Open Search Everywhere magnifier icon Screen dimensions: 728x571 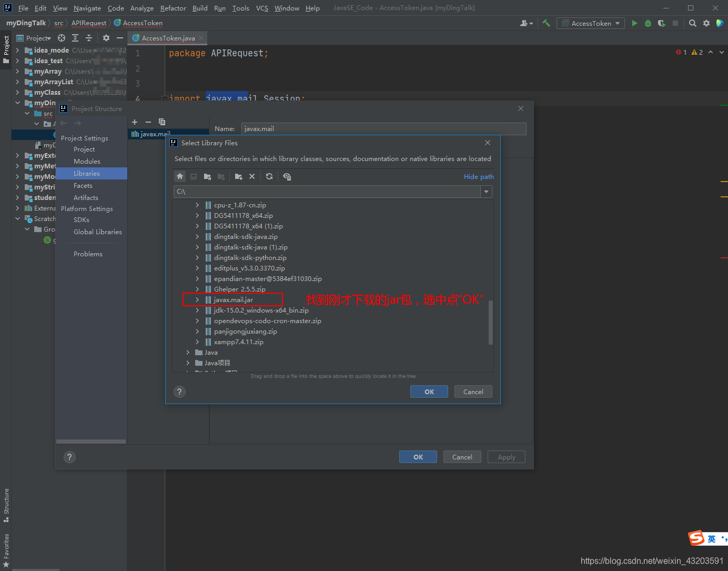point(693,23)
